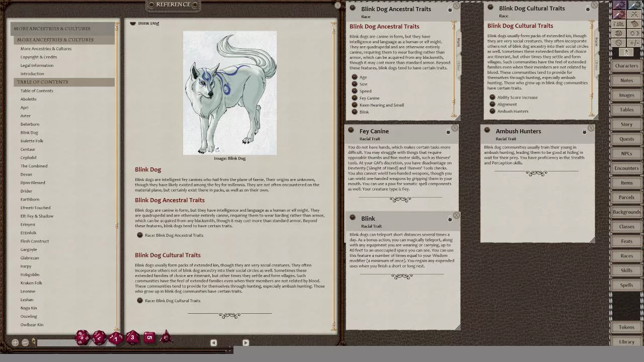Image resolution: width=644 pixels, height=362 pixels.
Task: Open the Races sidebar button
Action: click(626, 255)
